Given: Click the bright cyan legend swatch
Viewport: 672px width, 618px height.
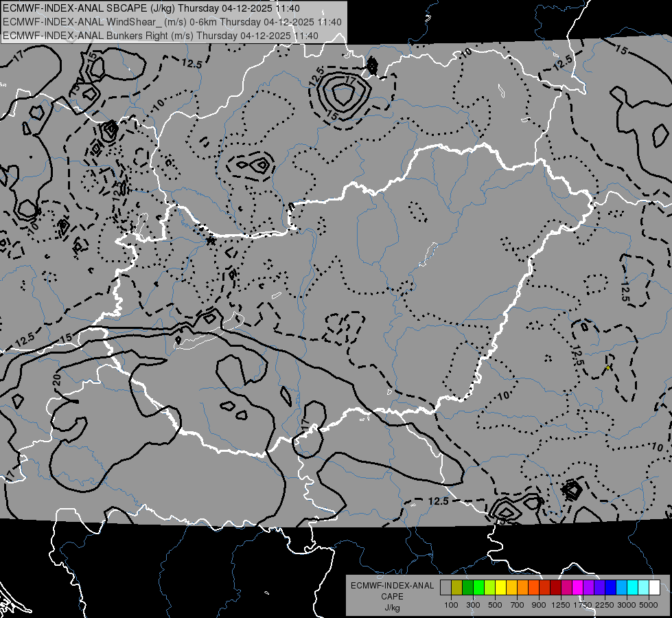Looking at the screenshot, I should pos(633,587).
